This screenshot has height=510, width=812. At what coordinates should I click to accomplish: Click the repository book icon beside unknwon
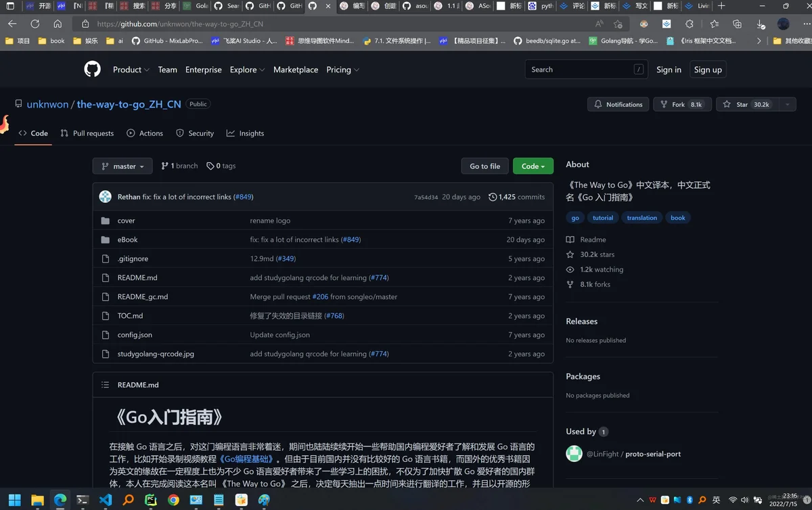click(x=19, y=104)
